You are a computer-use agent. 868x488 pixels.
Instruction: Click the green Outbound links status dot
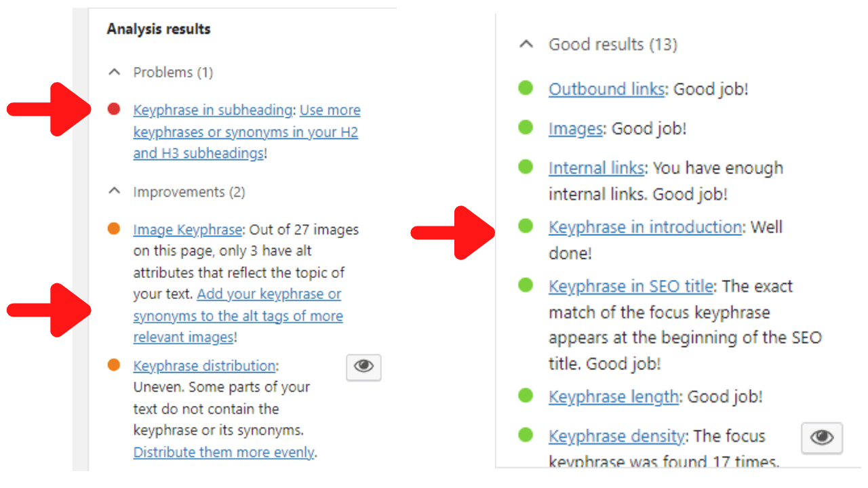click(526, 88)
